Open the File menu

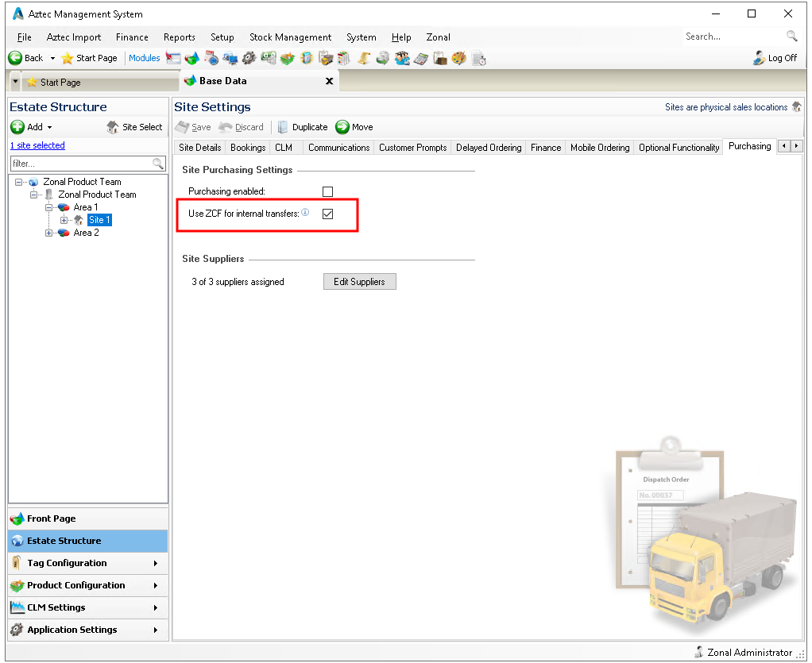coord(25,37)
